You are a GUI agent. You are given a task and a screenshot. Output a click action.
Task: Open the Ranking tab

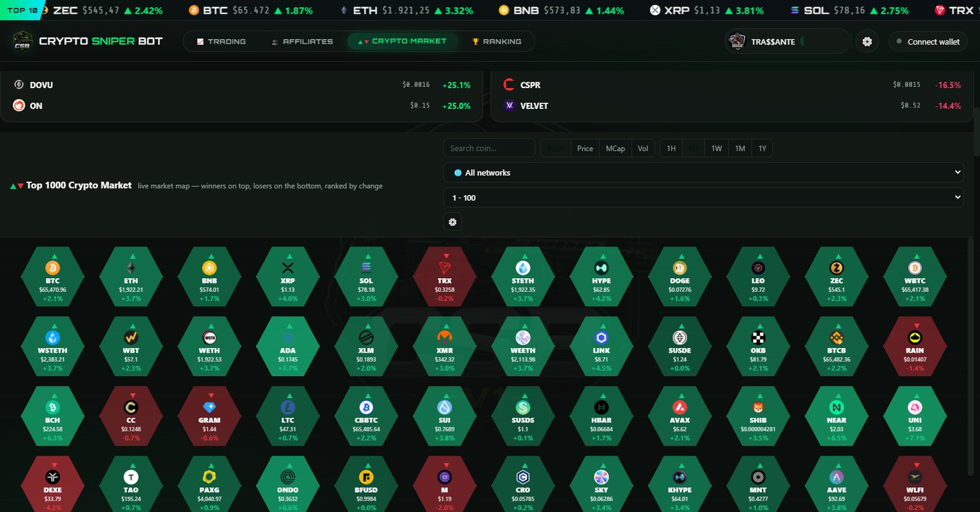[x=497, y=41]
